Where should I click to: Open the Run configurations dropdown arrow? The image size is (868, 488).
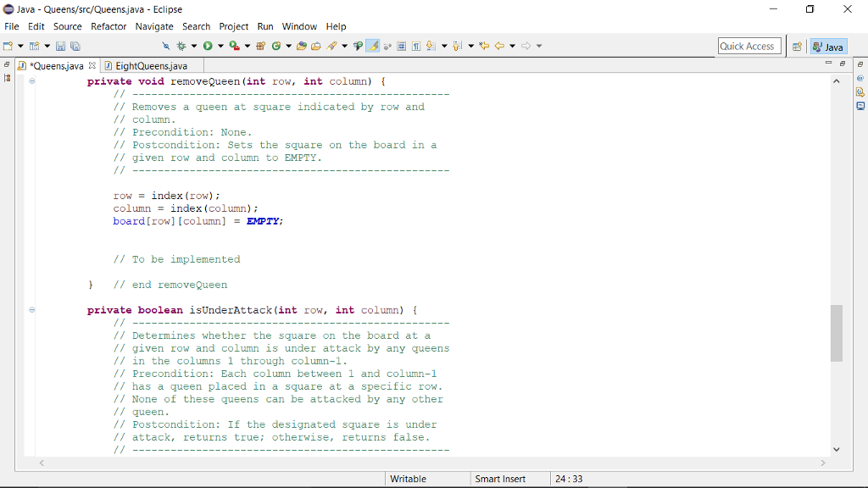[220, 46]
